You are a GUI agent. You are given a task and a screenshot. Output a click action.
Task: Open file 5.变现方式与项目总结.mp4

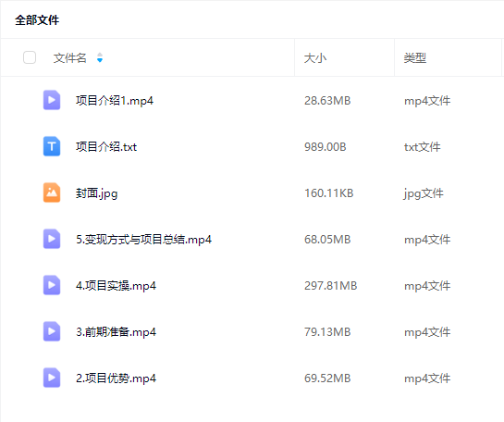[x=143, y=240]
